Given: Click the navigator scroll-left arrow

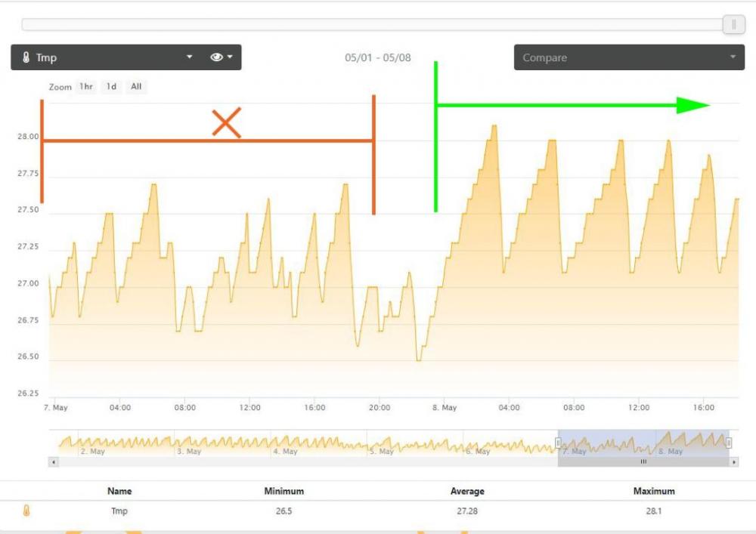Looking at the screenshot, I should pyautogui.click(x=54, y=462).
